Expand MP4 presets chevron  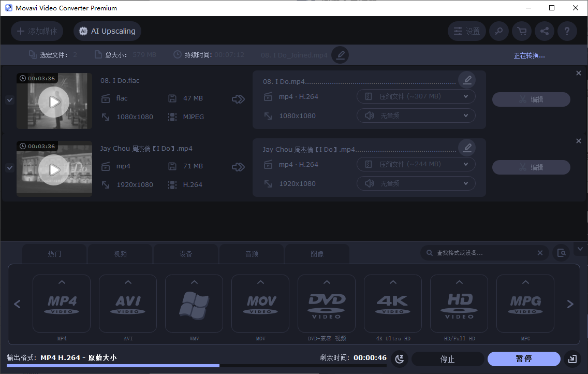(x=62, y=282)
